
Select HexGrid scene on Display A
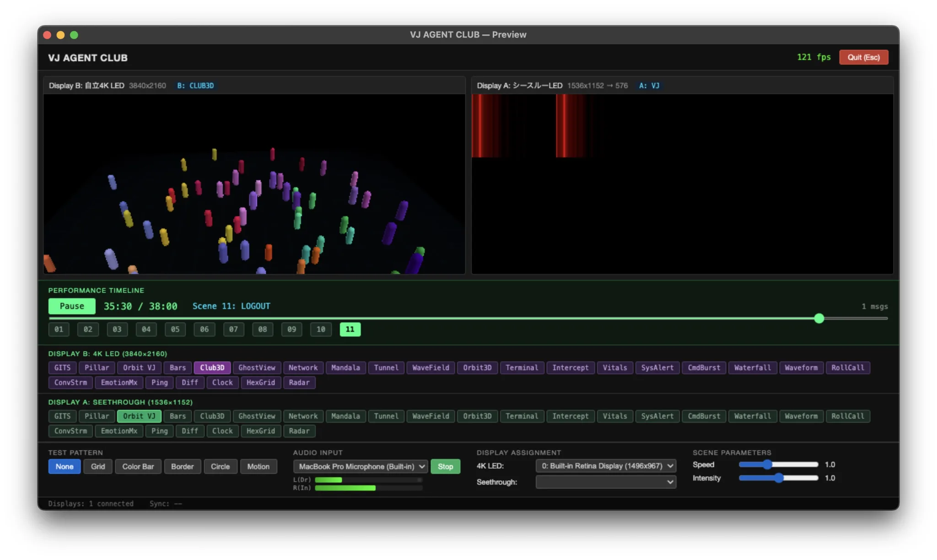coord(260,431)
